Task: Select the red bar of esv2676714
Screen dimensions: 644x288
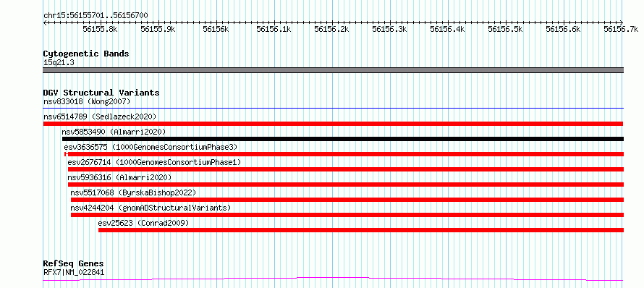Action: [346, 169]
